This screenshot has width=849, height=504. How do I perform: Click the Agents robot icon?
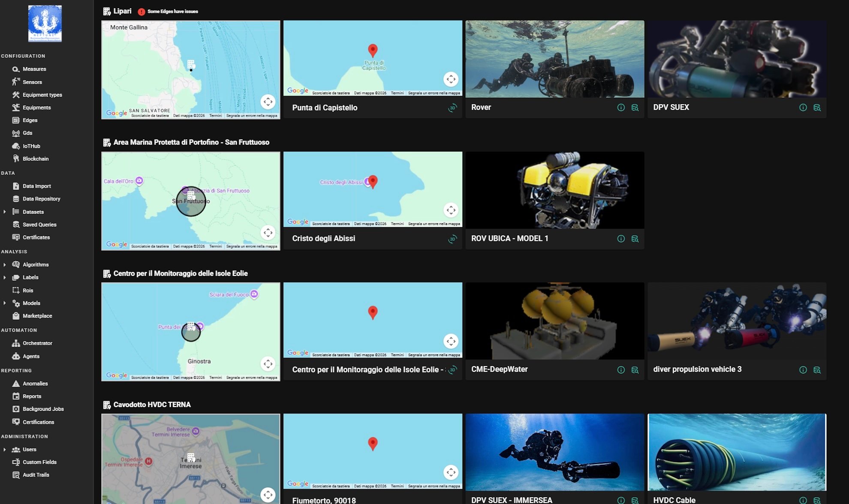pos(16,356)
